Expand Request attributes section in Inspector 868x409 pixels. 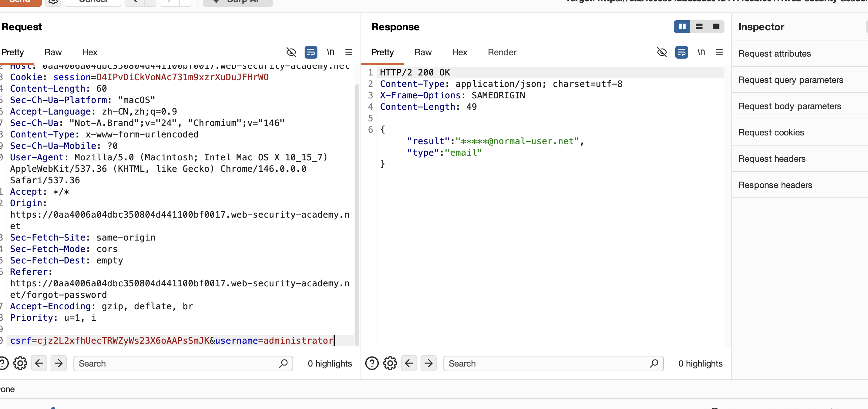point(775,54)
